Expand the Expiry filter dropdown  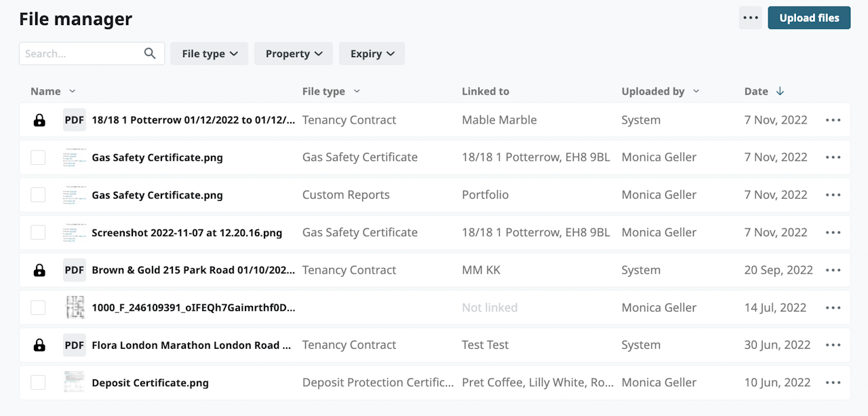click(372, 54)
